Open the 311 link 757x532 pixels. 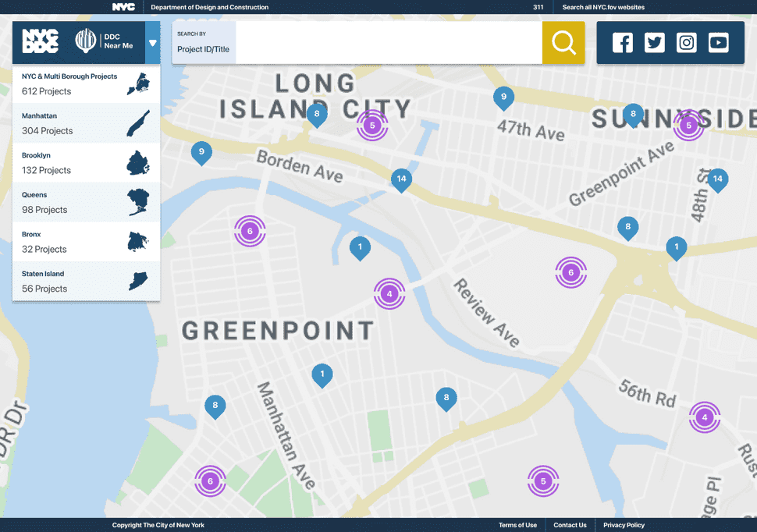tap(538, 7)
